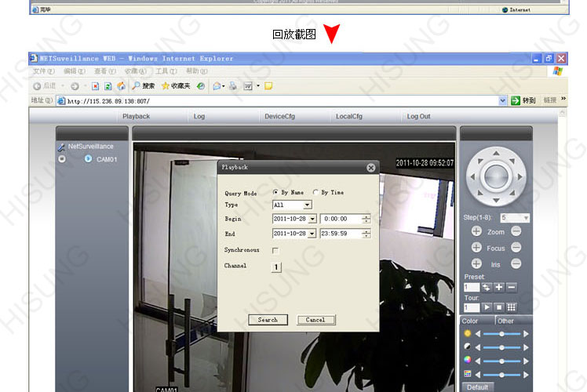Open the Log tab

pyautogui.click(x=199, y=116)
